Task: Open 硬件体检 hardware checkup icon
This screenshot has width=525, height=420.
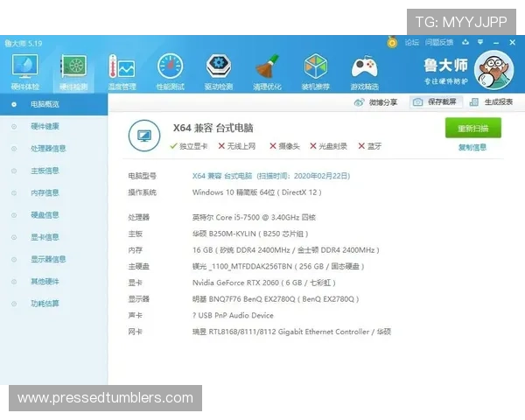Action: click(x=24, y=68)
